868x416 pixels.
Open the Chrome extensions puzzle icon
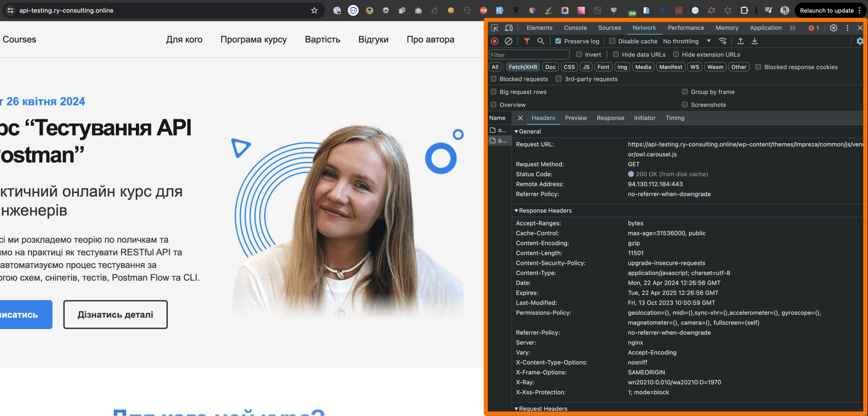744,10
